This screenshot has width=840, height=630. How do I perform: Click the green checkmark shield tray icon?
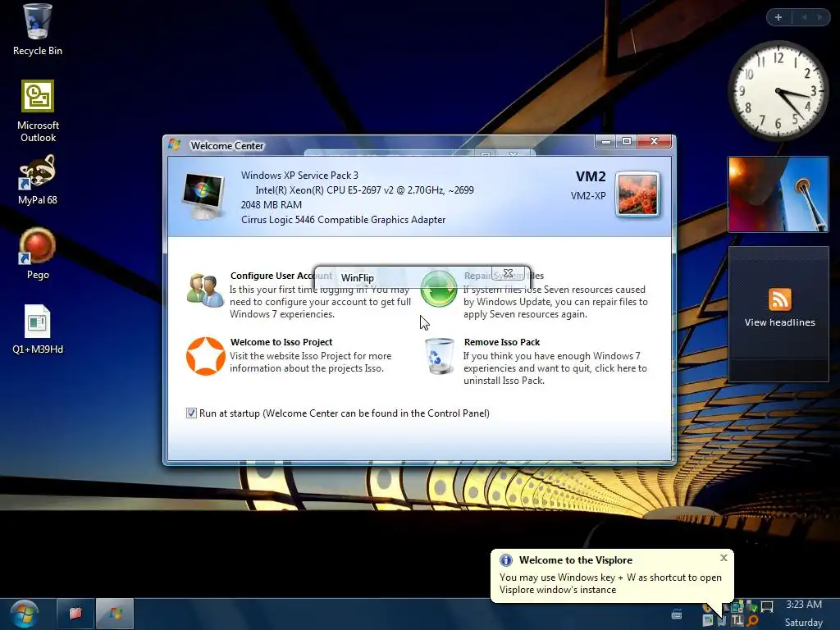pos(752,607)
